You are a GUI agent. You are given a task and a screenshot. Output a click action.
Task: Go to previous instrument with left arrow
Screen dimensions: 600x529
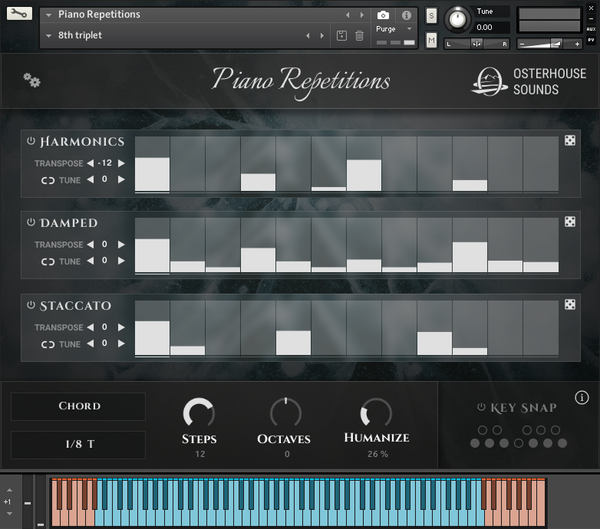(347, 15)
